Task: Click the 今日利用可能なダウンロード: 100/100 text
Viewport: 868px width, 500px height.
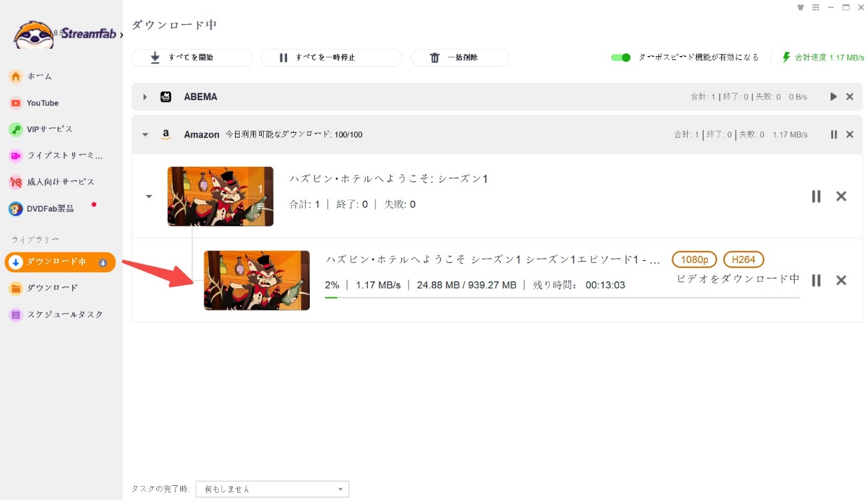Action: 294,135
